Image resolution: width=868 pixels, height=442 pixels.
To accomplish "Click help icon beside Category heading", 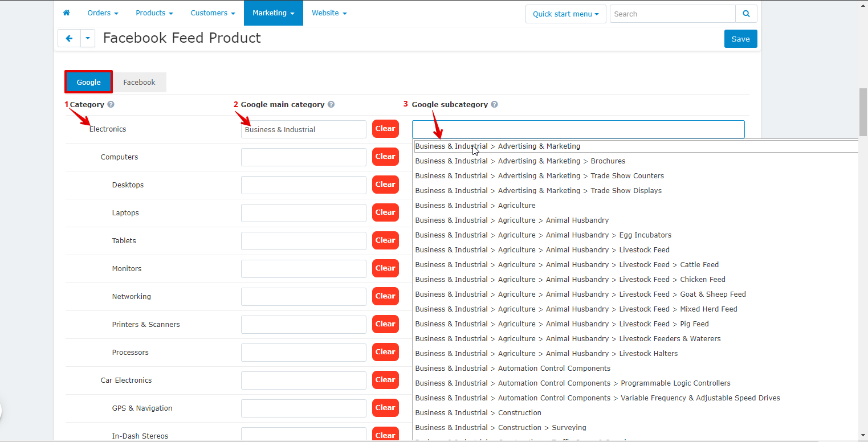I will pos(111,104).
